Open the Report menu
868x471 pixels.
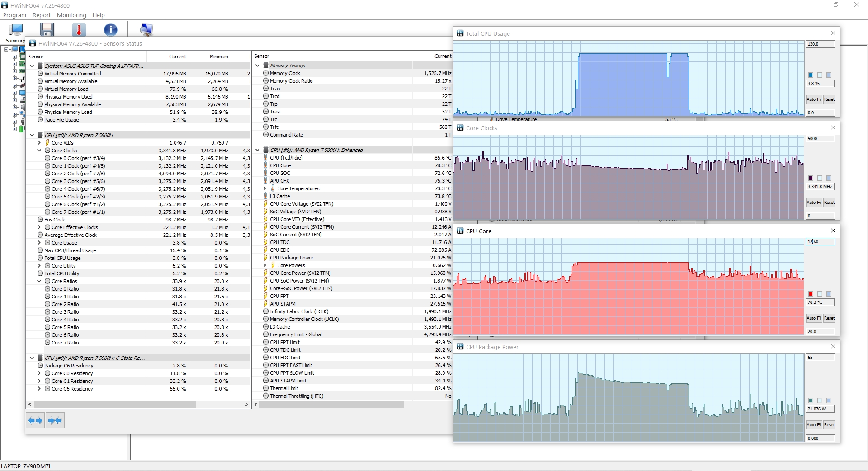coord(41,15)
